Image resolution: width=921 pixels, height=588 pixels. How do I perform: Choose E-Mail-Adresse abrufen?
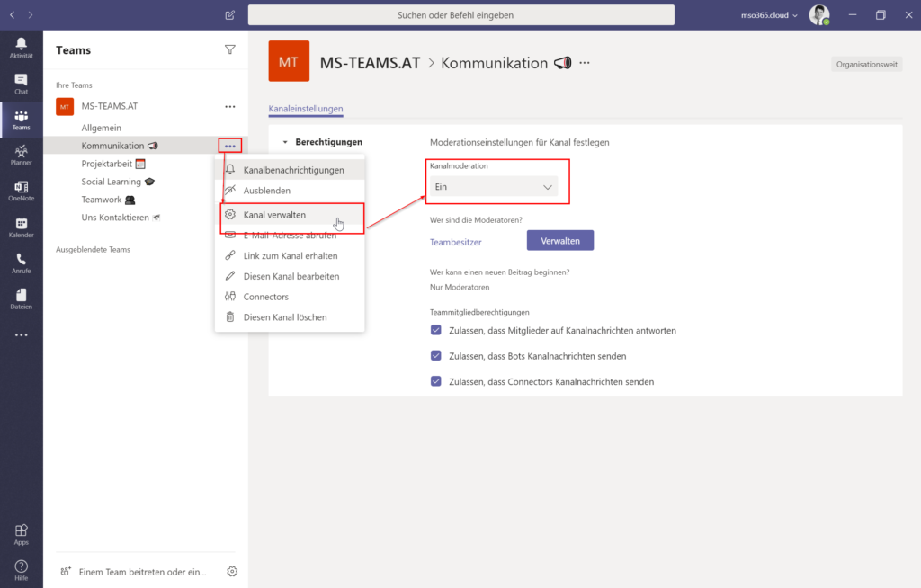click(291, 236)
